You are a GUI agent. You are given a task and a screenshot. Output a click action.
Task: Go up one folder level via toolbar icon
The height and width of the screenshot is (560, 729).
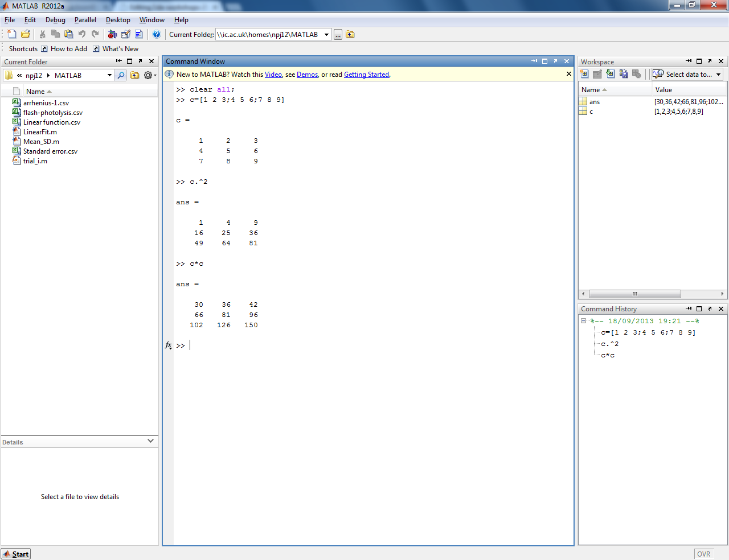click(350, 35)
